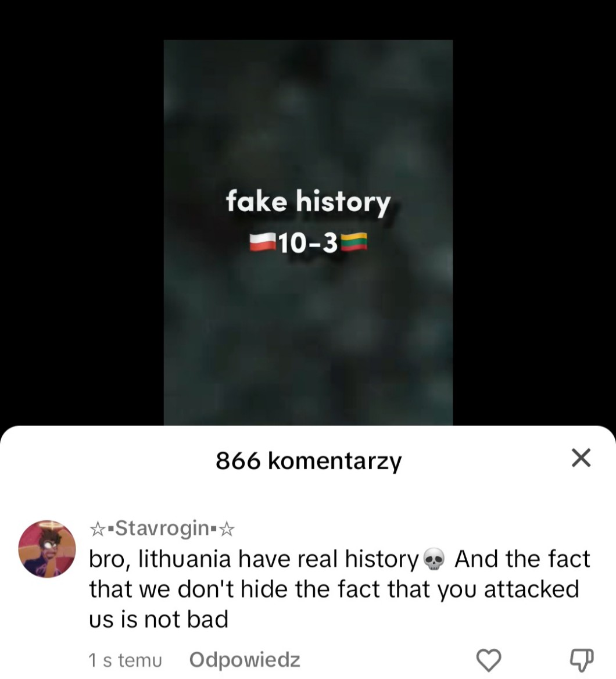616x679 pixels.
Task: Open Stavrogin's profile picture avatar
Action: [46, 549]
